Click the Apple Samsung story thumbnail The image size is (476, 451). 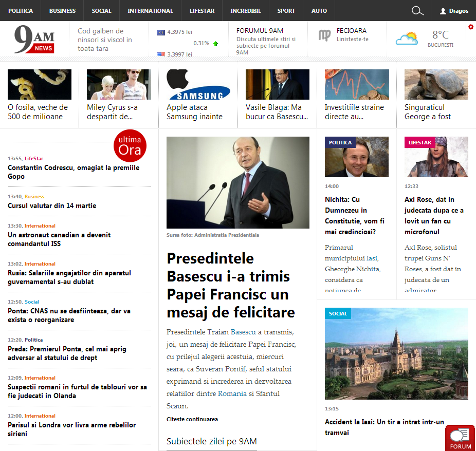click(x=198, y=84)
